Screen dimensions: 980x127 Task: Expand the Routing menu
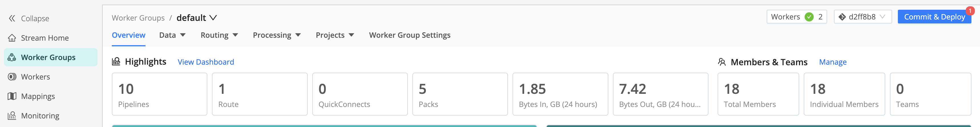pyautogui.click(x=219, y=35)
